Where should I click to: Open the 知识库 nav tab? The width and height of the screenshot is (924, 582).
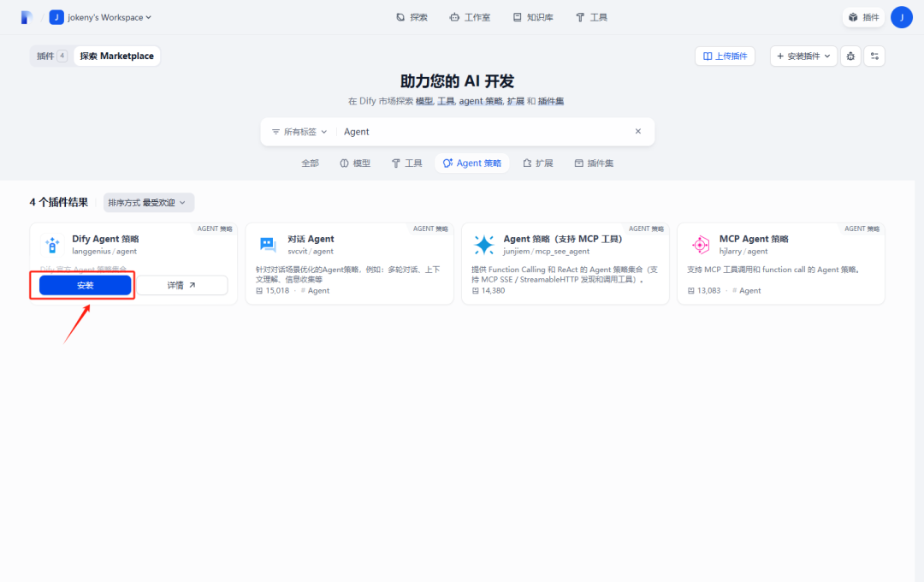point(533,18)
